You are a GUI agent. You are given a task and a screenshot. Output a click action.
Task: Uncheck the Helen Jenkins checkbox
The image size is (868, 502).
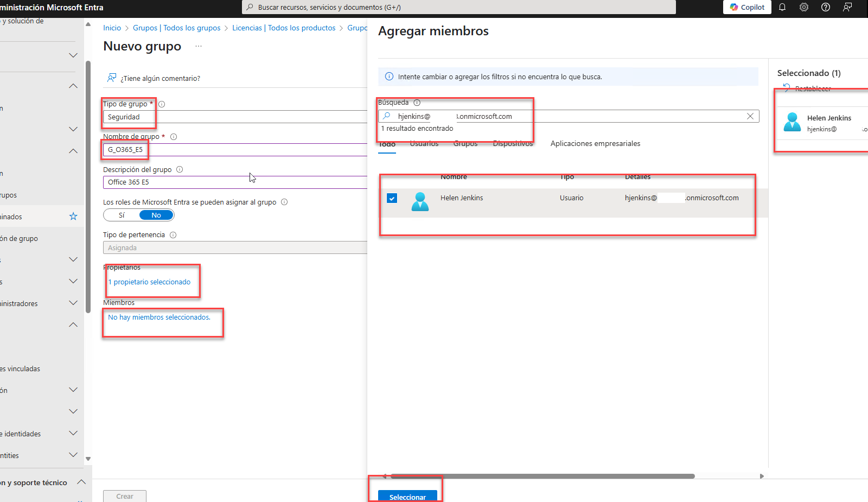392,198
